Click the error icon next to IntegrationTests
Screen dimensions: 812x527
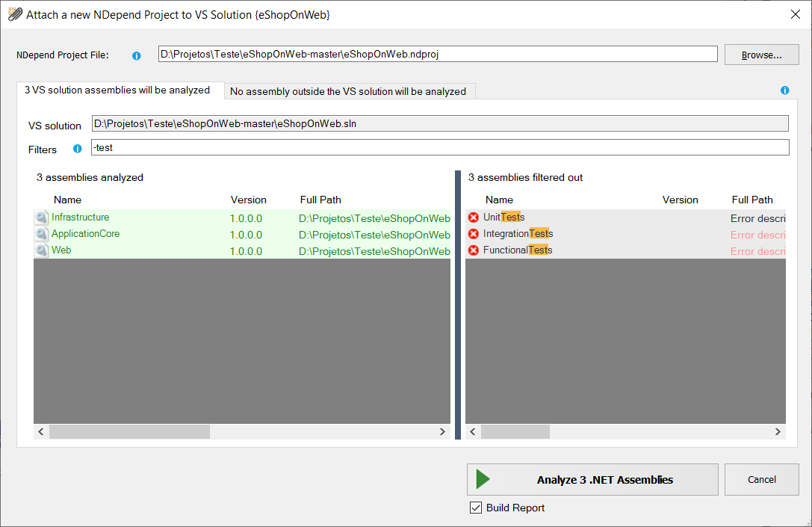point(474,234)
